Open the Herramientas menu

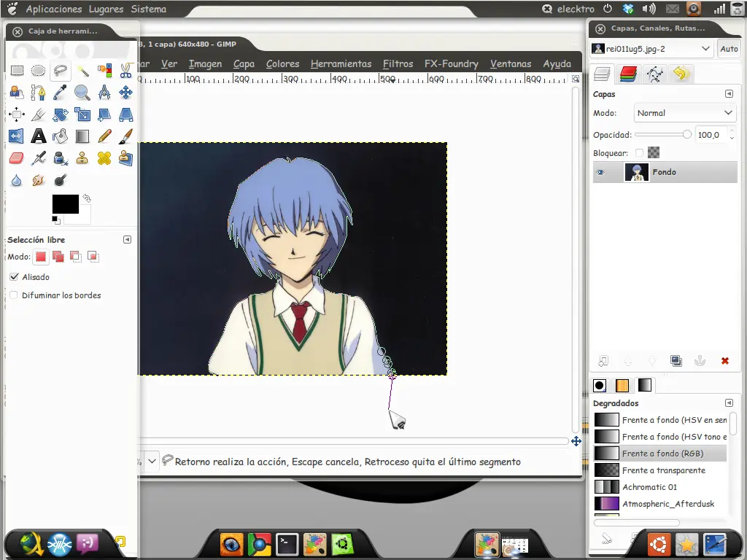(341, 64)
